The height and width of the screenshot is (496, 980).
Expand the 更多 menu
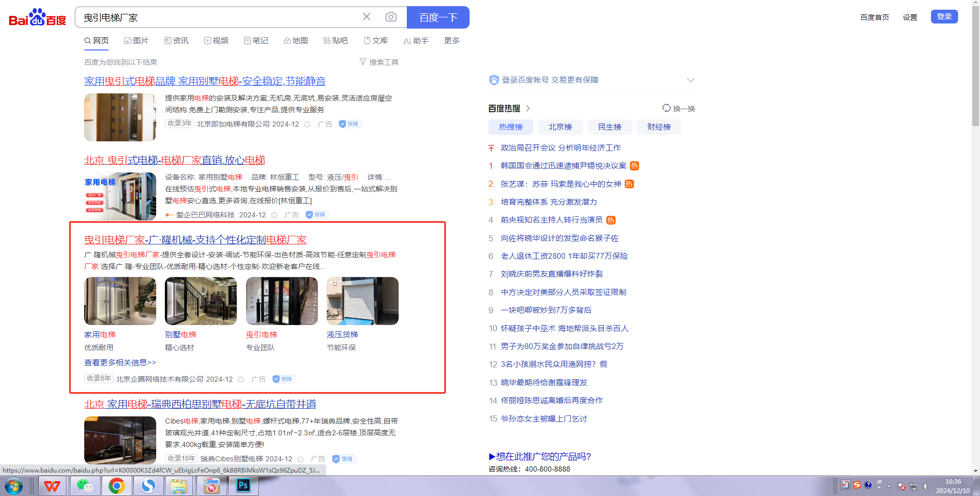coord(452,40)
